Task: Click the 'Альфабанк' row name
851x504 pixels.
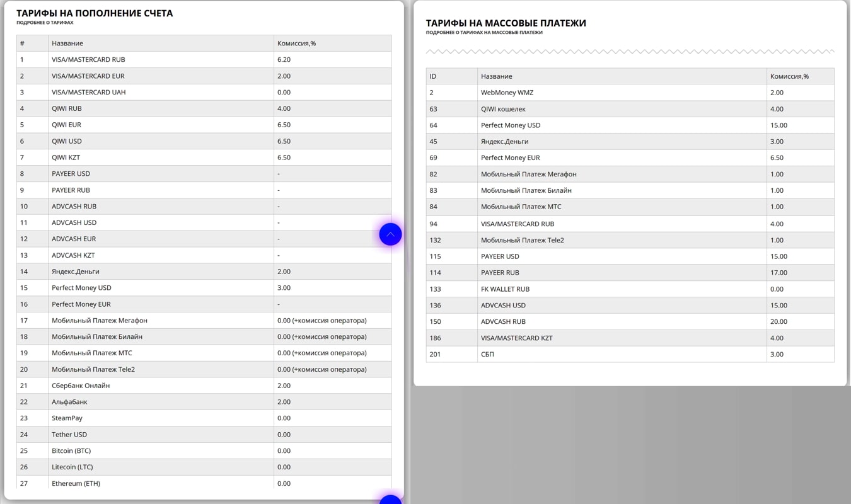Action: [x=69, y=402]
